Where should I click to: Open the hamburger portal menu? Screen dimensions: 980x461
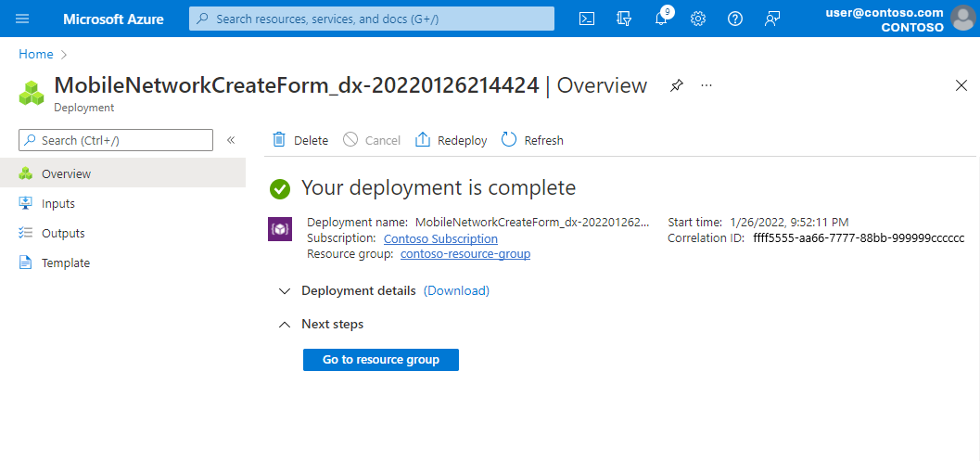pyautogui.click(x=22, y=19)
